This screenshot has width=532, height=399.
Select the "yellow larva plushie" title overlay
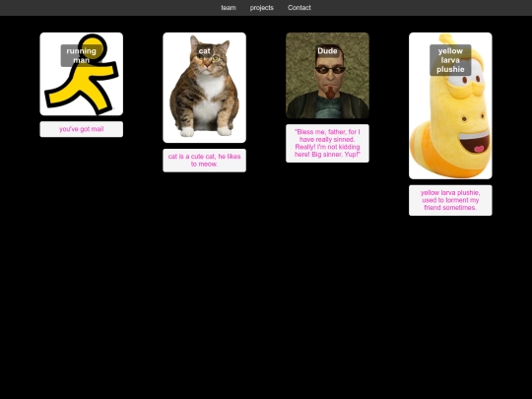click(450, 60)
